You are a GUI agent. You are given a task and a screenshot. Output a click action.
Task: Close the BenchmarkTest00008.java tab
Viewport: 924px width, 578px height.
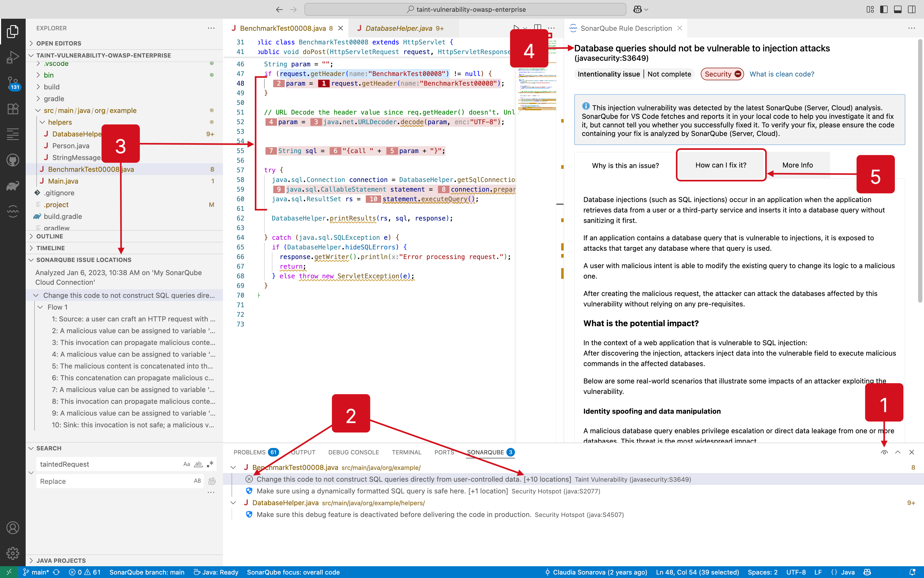pyautogui.click(x=341, y=28)
